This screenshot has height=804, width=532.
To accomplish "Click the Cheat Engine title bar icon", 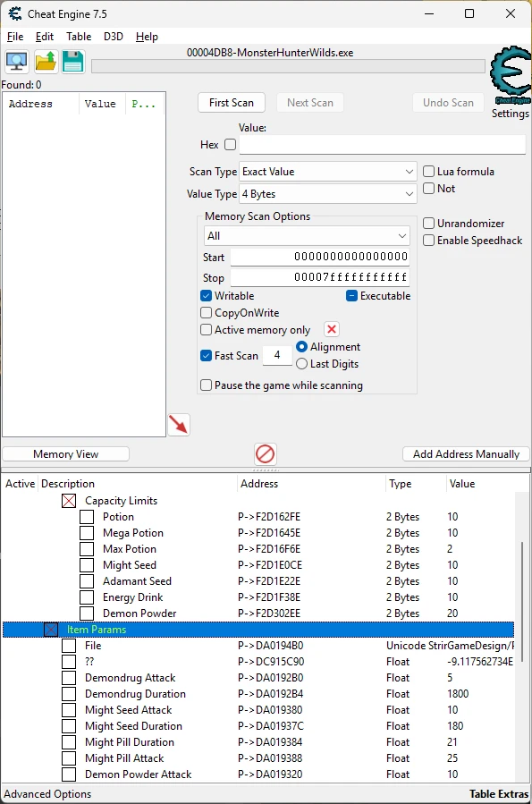I will pyautogui.click(x=15, y=13).
